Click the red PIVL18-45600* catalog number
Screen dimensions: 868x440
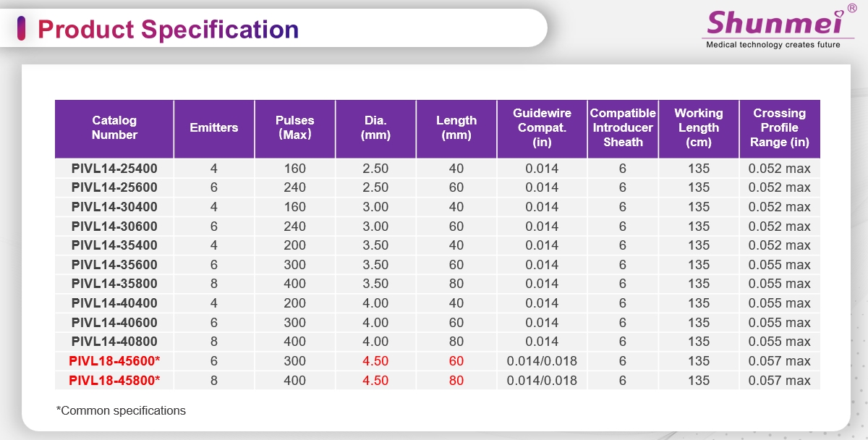pos(114,361)
